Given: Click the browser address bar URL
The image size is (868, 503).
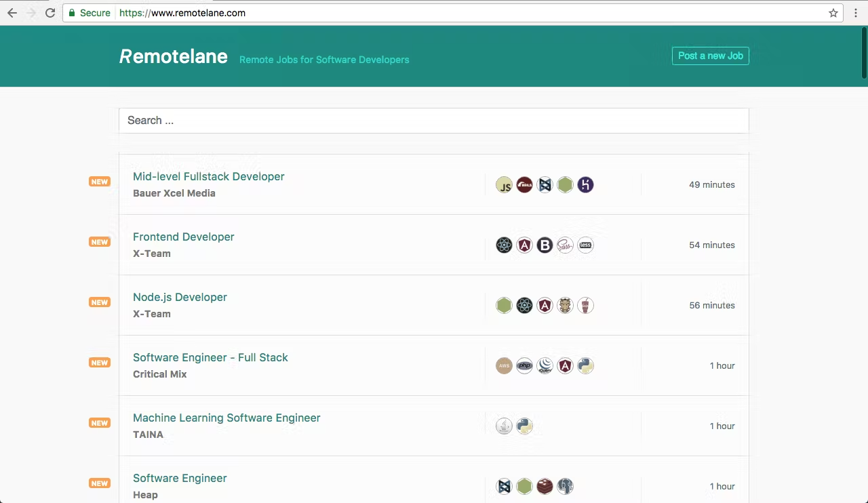Looking at the screenshot, I should coord(182,13).
